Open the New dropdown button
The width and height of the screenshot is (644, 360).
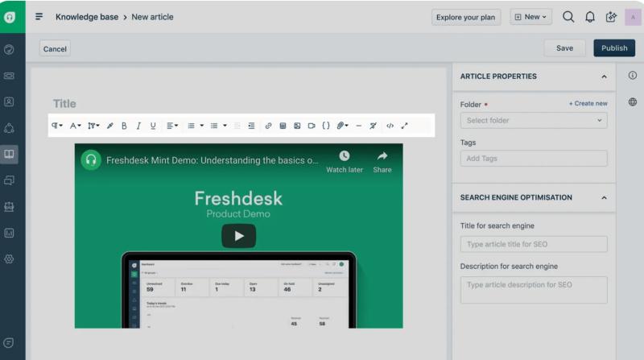click(x=530, y=17)
